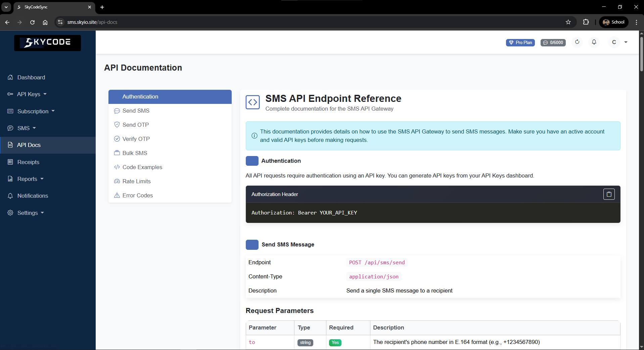Click the Receipts icon in sidebar
Screen dimensions: 644x350
tap(10, 162)
